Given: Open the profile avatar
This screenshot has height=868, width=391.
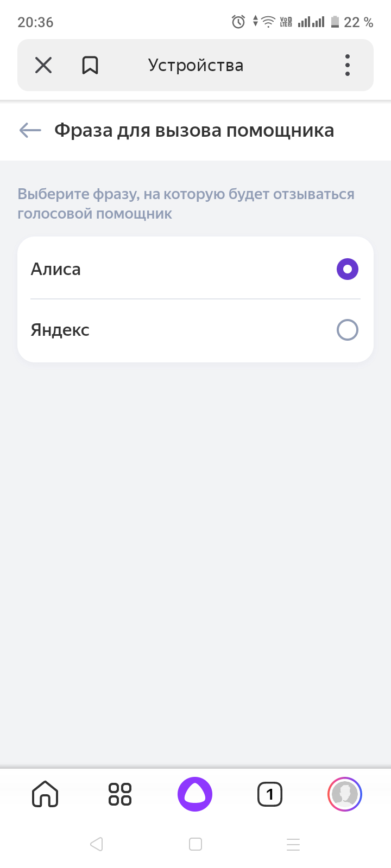Looking at the screenshot, I should pos(345,794).
